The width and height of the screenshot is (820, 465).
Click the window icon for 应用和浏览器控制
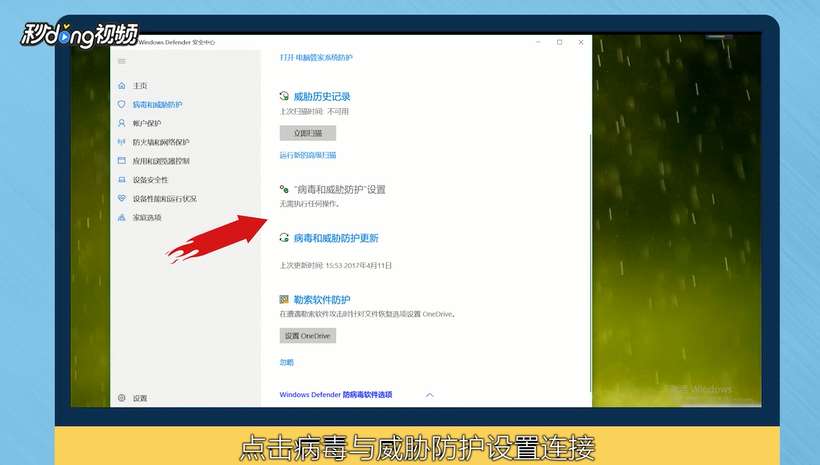pos(122,161)
